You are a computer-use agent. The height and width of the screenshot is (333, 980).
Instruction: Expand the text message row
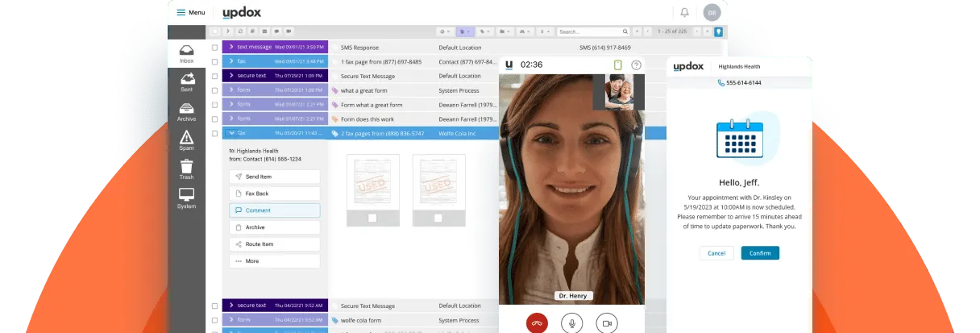pos(231,48)
